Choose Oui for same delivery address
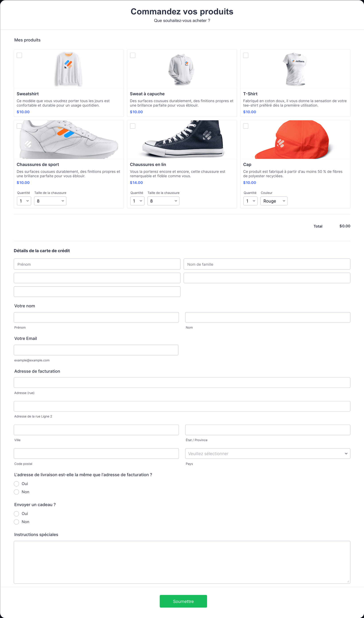This screenshot has height=618, width=364. (16, 484)
